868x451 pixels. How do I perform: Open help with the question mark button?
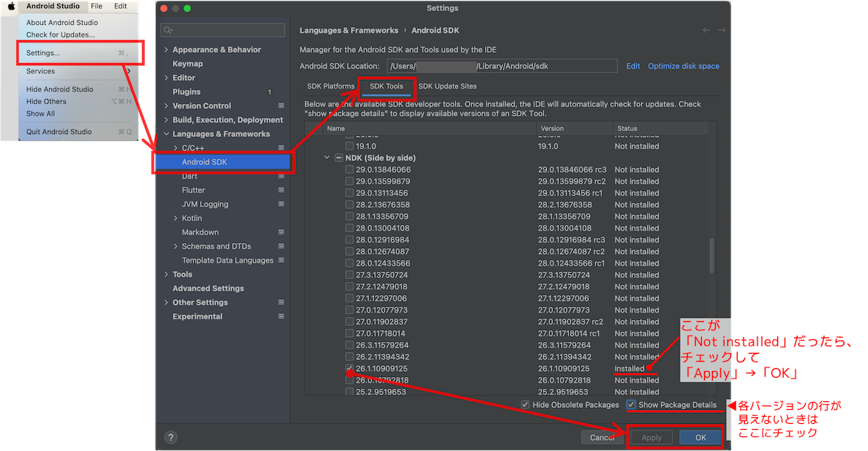tap(171, 437)
